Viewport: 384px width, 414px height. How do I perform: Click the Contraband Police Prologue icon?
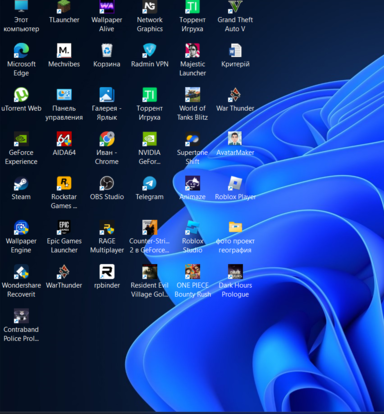point(21,316)
